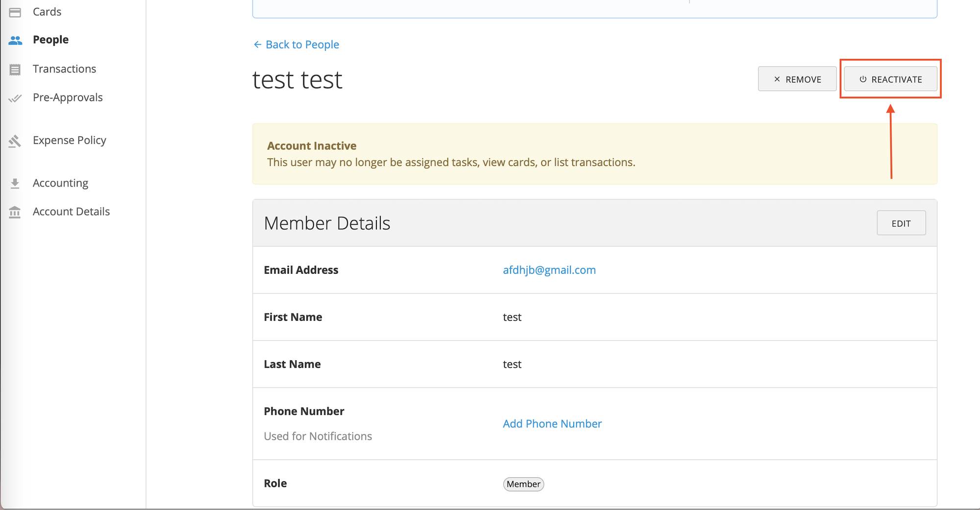
Task: Click the Pre-Approvals double-check icon
Action: click(15, 97)
